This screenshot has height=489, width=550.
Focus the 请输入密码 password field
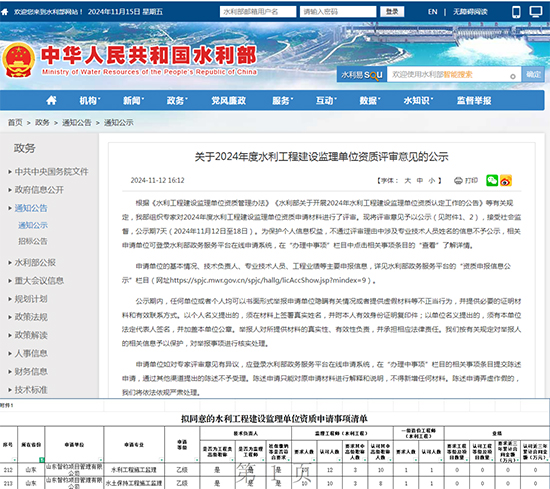[338, 12]
